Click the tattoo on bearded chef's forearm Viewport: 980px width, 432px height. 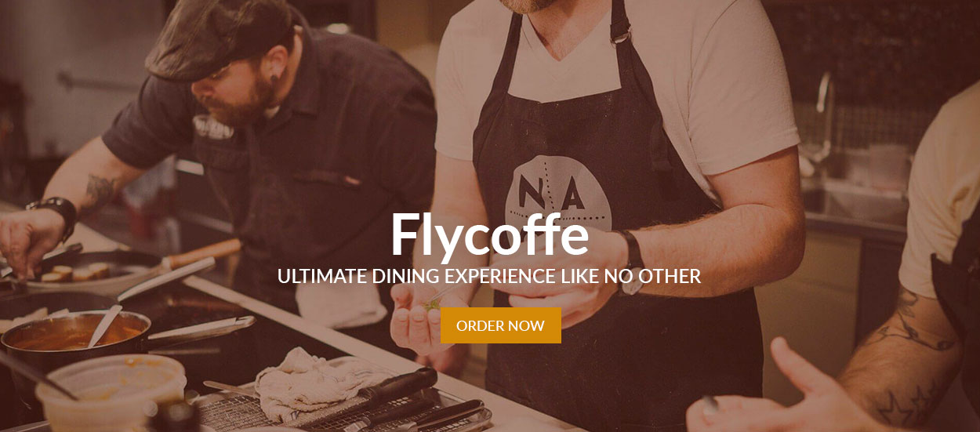click(100, 191)
